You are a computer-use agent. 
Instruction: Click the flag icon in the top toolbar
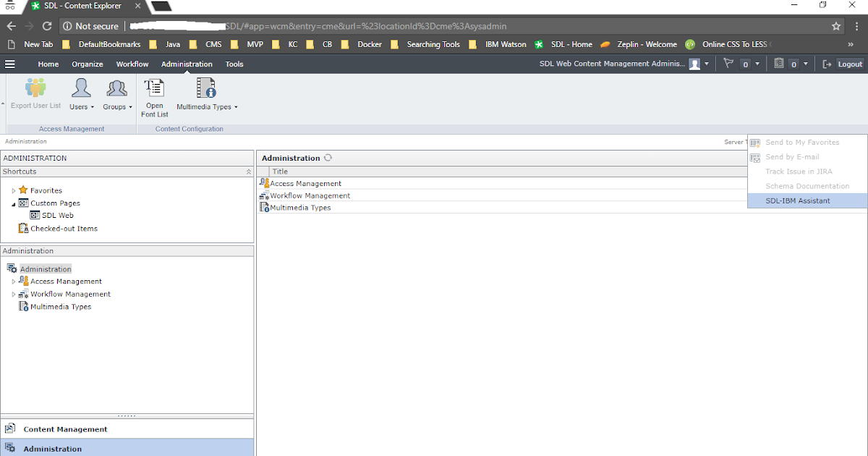(x=729, y=64)
